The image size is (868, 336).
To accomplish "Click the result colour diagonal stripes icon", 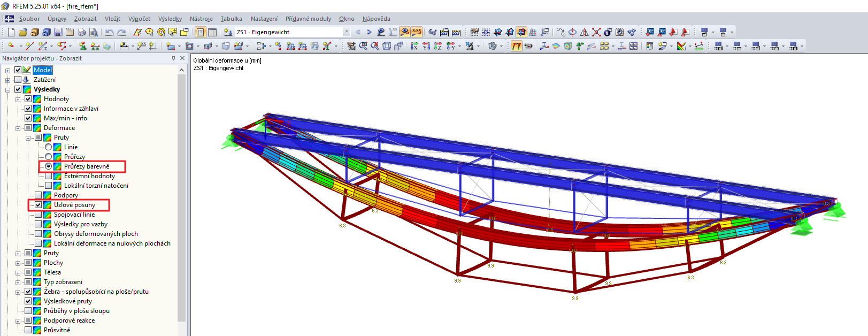I will pyautogui.click(x=681, y=46).
